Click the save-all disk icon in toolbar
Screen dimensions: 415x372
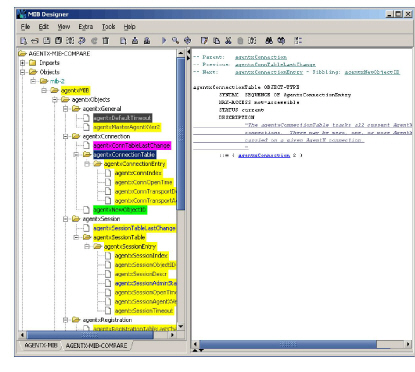click(x=58, y=41)
